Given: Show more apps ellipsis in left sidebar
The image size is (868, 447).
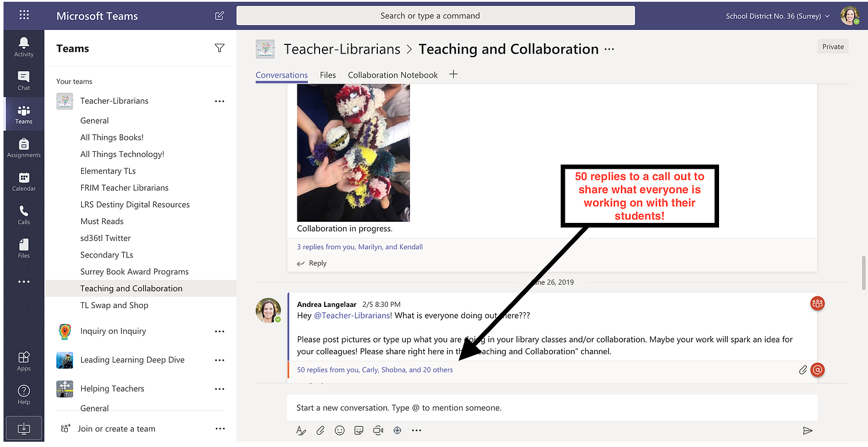Looking at the screenshot, I should tap(24, 282).
